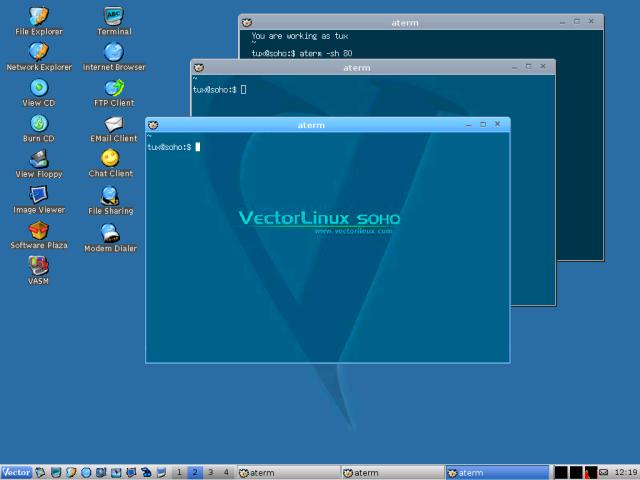Launch the Modem Dialer desktop icon
This screenshot has width=640, height=480.
point(110,238)
